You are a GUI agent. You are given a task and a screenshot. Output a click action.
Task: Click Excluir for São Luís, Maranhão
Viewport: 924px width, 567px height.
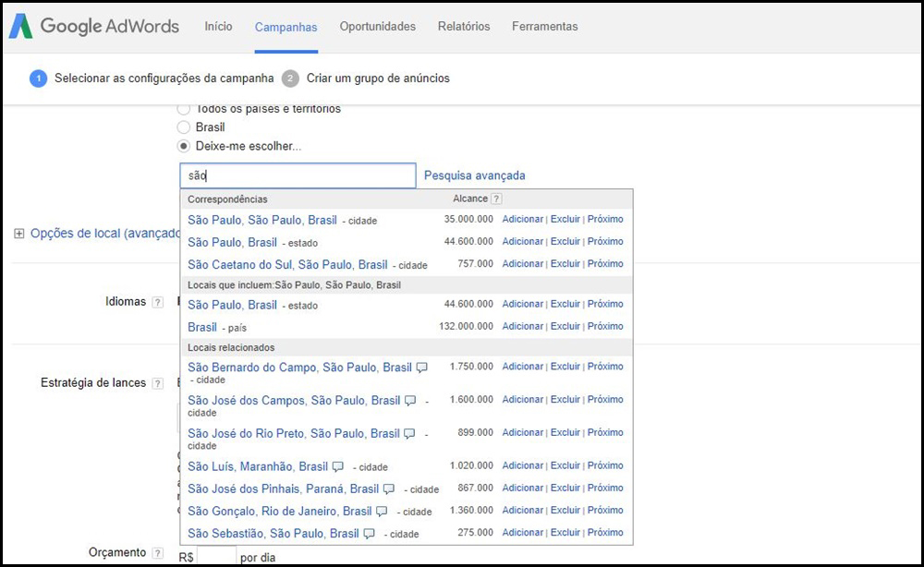point(565,465)
